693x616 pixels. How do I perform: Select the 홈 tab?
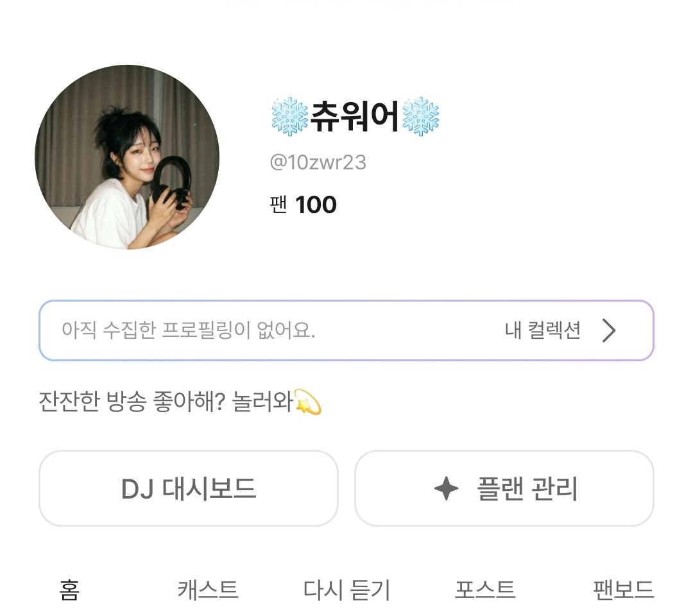(69, 589)
